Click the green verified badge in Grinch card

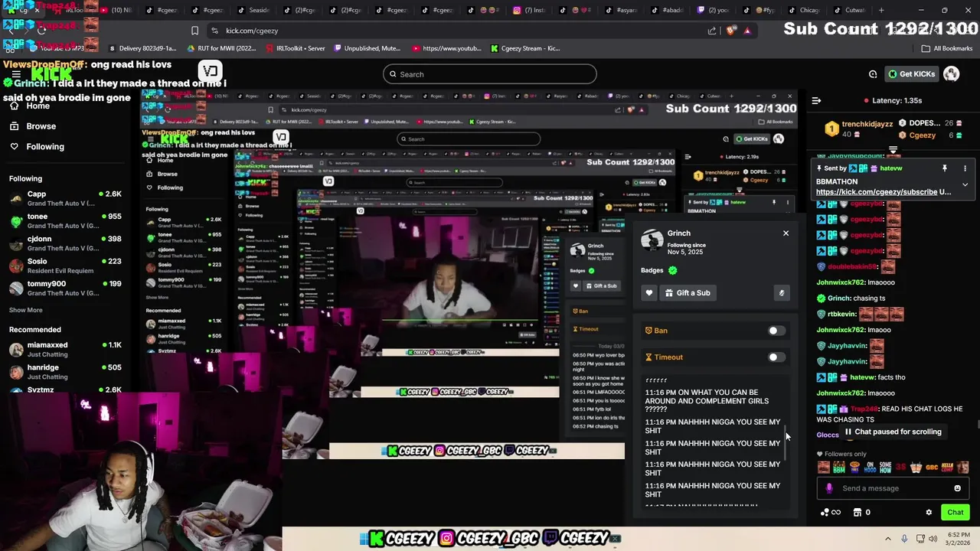pos(672,270)
